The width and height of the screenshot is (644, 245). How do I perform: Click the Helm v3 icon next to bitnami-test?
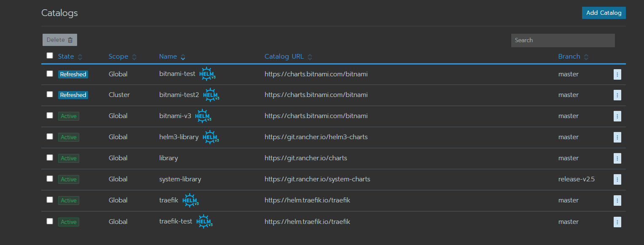(x=207, y=73)
